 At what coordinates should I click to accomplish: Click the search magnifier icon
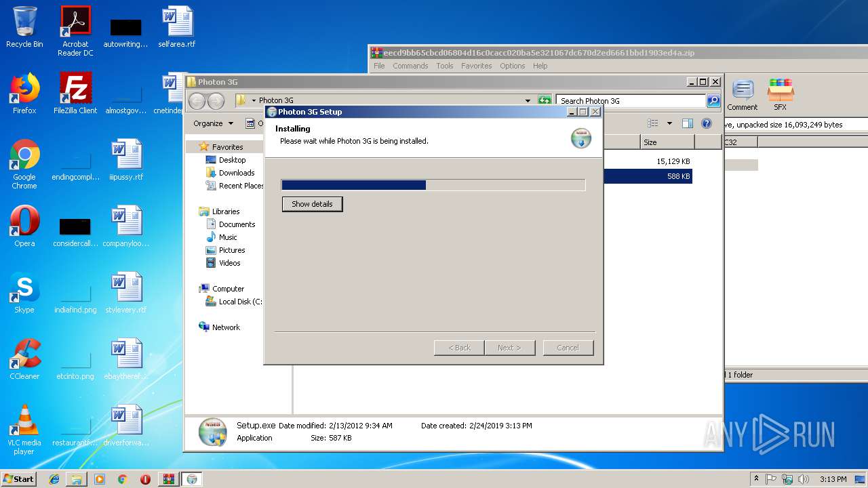(713, 101)
